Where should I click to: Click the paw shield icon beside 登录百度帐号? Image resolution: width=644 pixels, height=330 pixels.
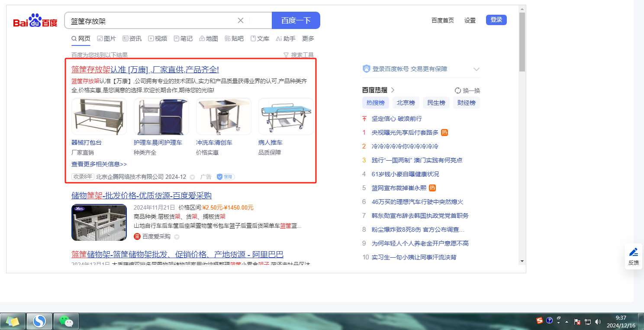[x=366, y=69]
